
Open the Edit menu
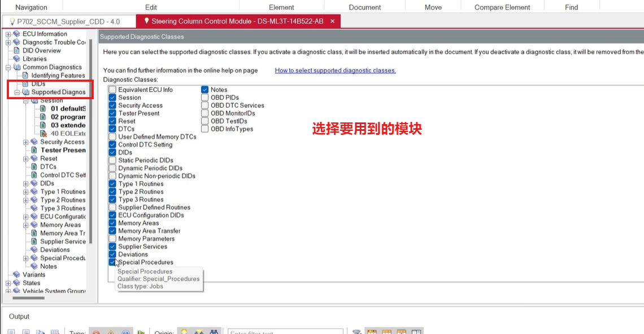[x=151, y=7]
